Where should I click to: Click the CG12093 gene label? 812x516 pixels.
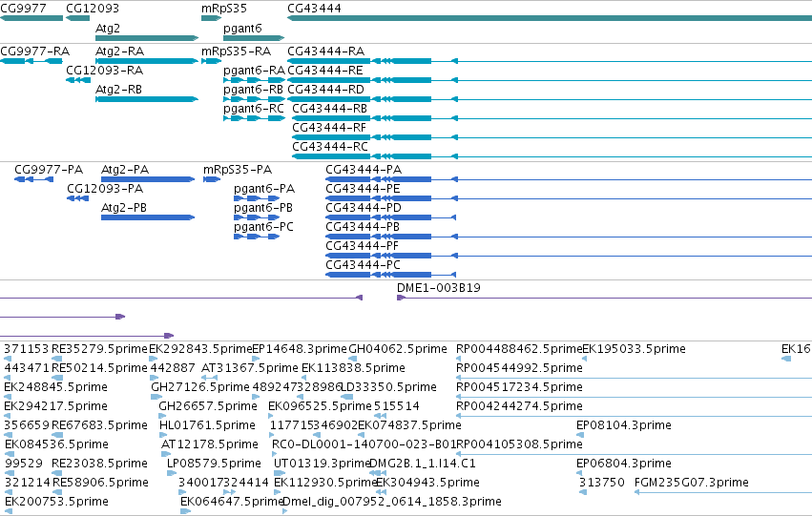point(93,9)
